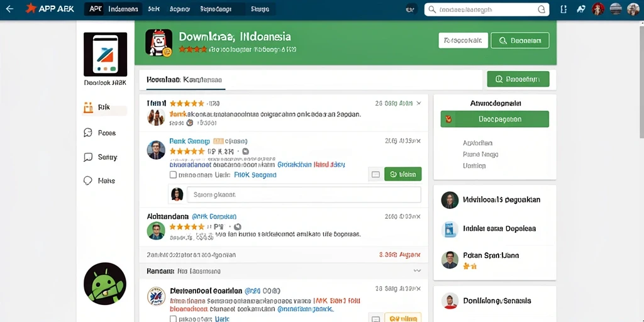Open the @nHk Compkan mention link
Viewport: 644px width, 322px height.
(214, 216)
